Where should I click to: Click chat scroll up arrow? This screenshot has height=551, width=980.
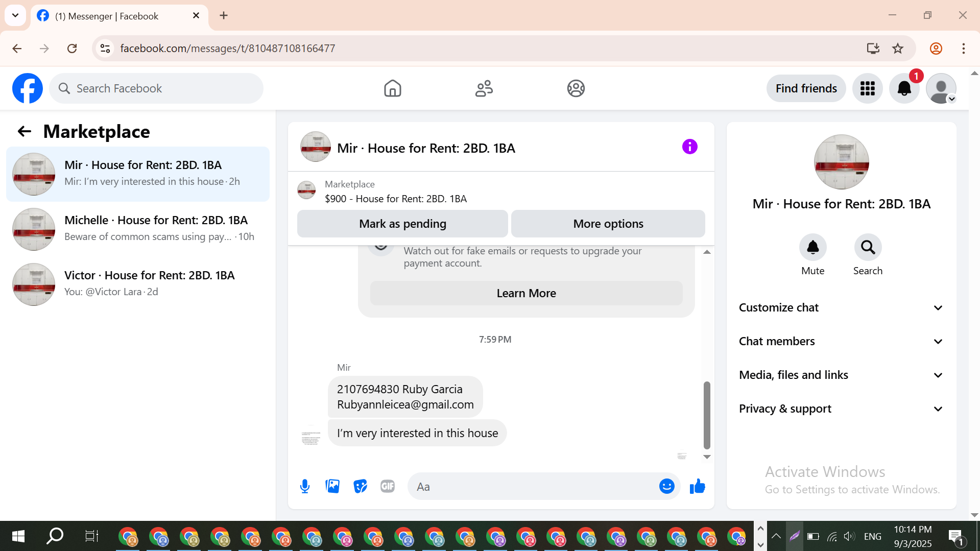pos(707,252)
